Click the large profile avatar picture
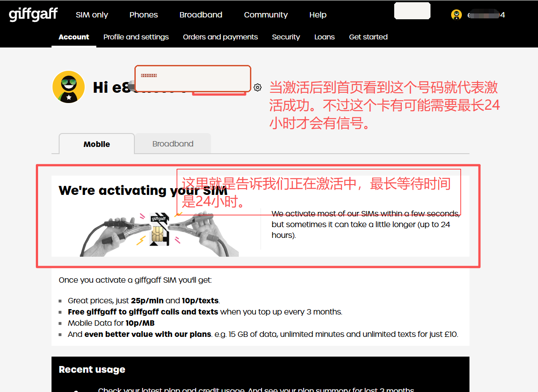The image size is (538, 392). (69, 87)
